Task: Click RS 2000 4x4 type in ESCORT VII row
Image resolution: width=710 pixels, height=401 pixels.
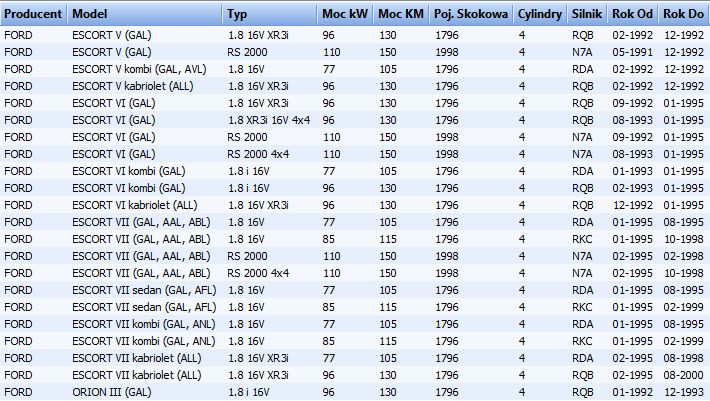Action: coord(258,273)
